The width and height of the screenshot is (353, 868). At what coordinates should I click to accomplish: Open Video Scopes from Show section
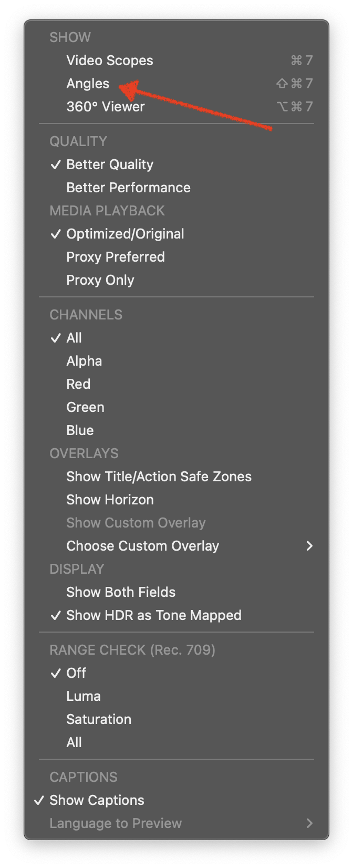pos(176,60)
